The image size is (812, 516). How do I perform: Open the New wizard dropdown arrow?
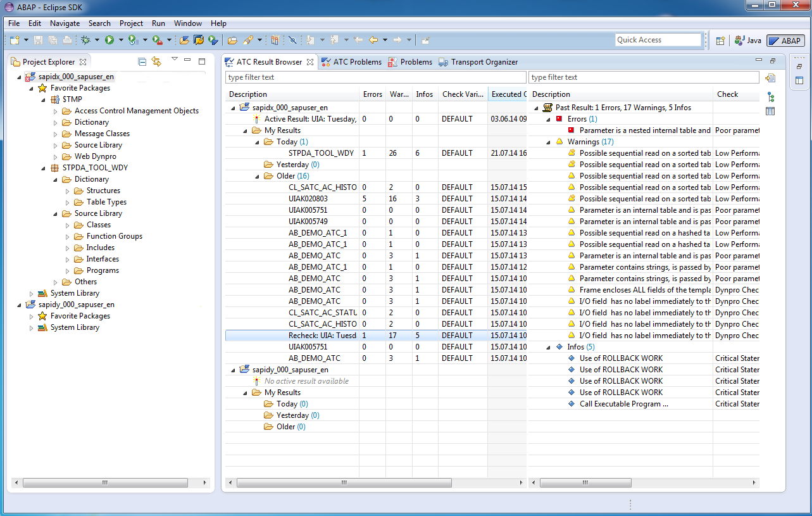26,40
